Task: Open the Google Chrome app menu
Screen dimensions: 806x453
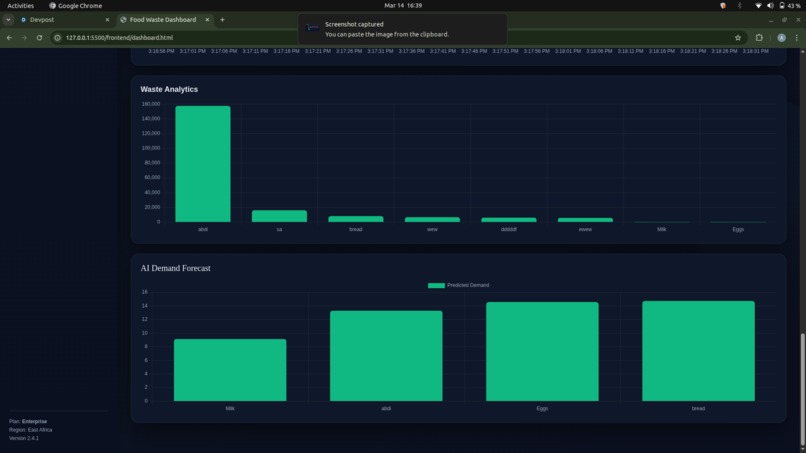Action: [76, 6]
